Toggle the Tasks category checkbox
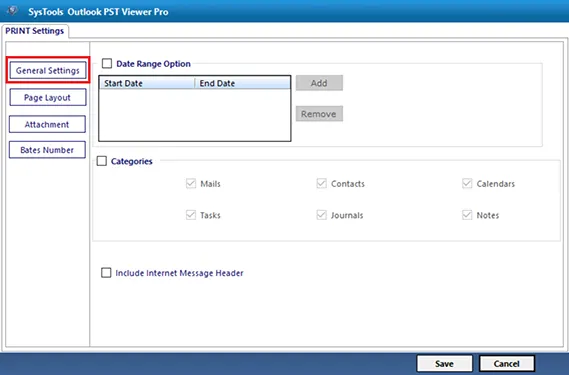 191,215
